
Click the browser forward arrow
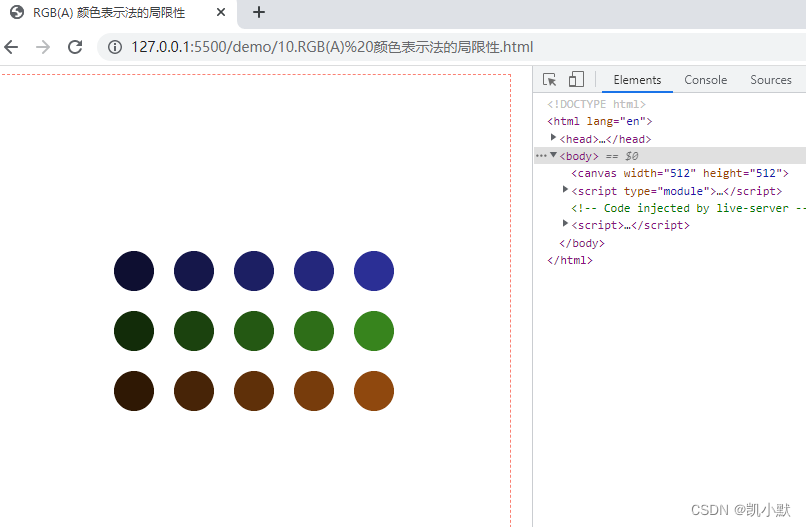pyautogui.click(x=43, y=47)
